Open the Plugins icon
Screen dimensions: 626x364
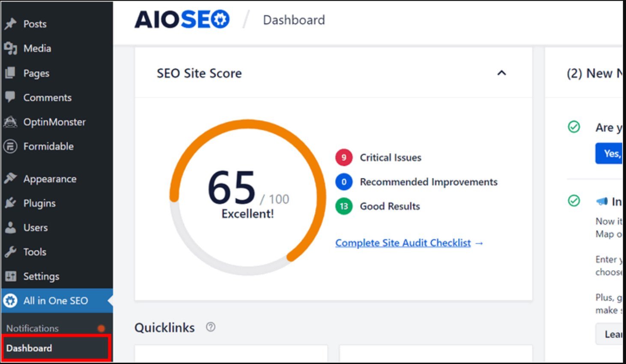11,203
